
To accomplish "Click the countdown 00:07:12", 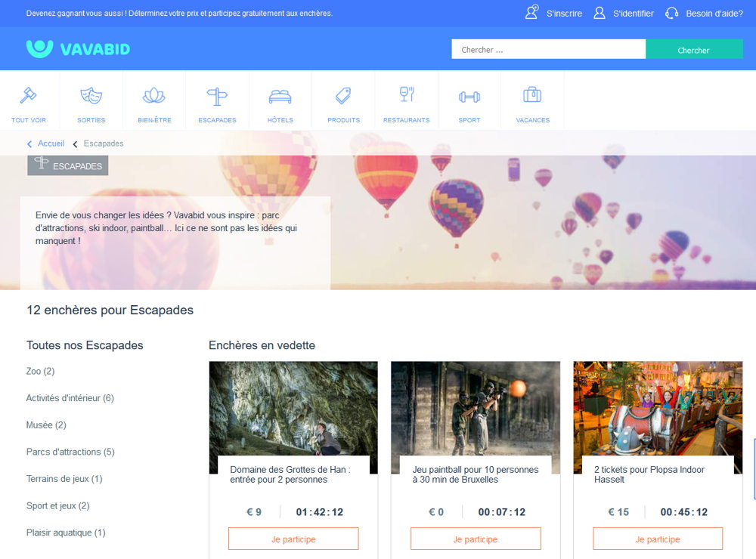I will tap(502, 512).
